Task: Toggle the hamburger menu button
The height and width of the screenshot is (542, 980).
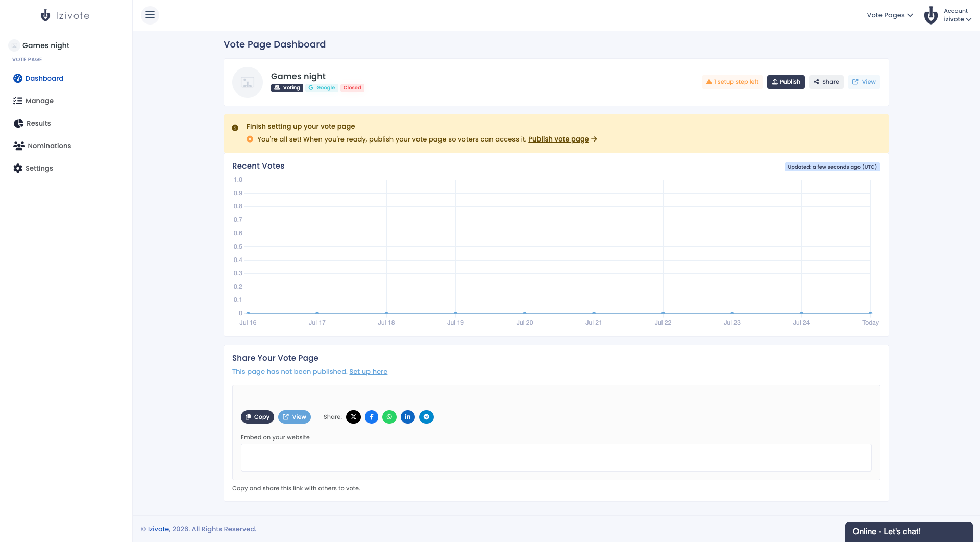Action: click(x=150, y=15)
